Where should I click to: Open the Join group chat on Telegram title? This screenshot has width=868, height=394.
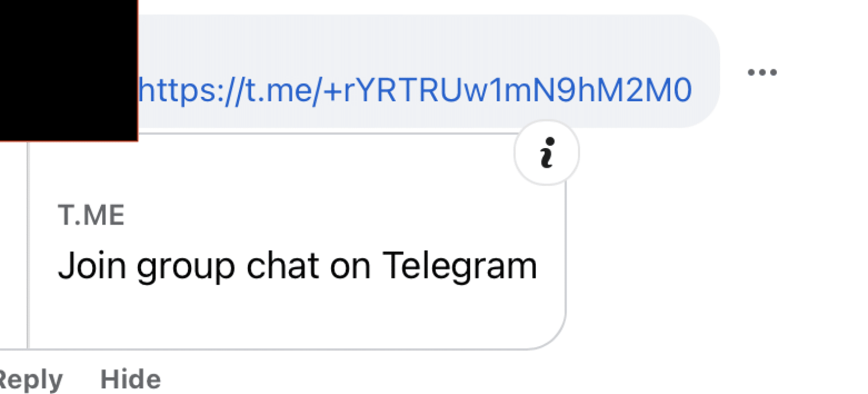pos(297,267)
